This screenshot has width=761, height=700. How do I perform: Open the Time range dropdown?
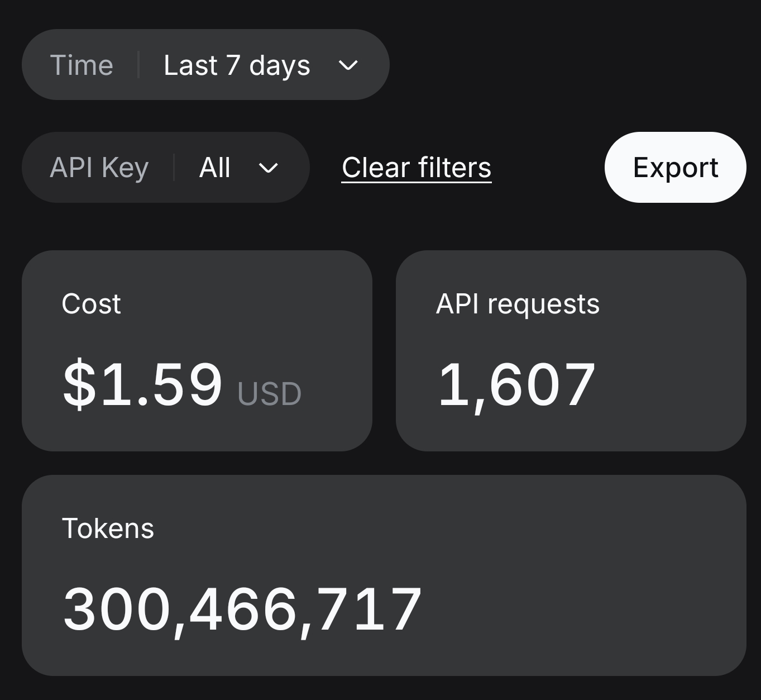click(205, 65)
